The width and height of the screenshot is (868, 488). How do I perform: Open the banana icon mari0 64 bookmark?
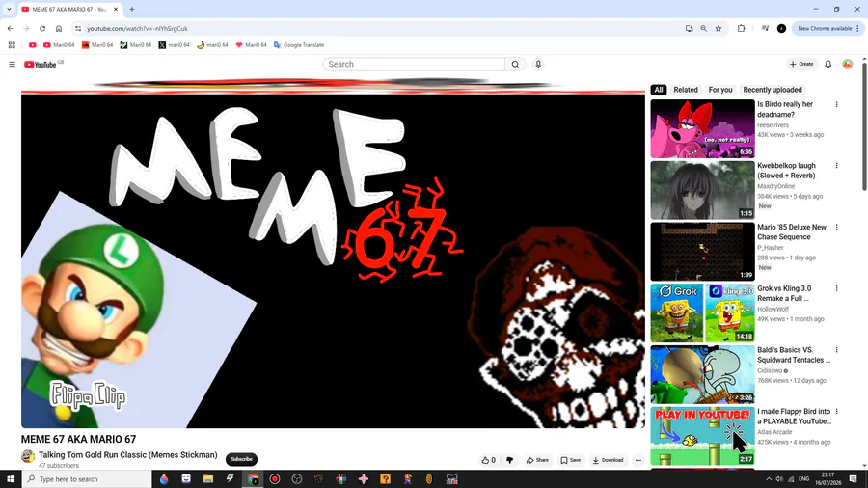coord(212,45)
